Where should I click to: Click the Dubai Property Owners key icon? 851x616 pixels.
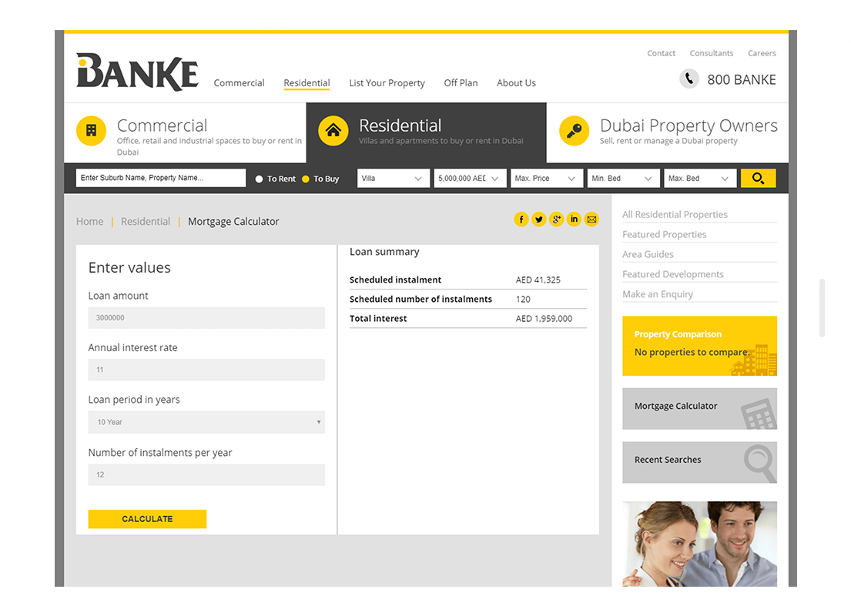click(x=575, y=131)
